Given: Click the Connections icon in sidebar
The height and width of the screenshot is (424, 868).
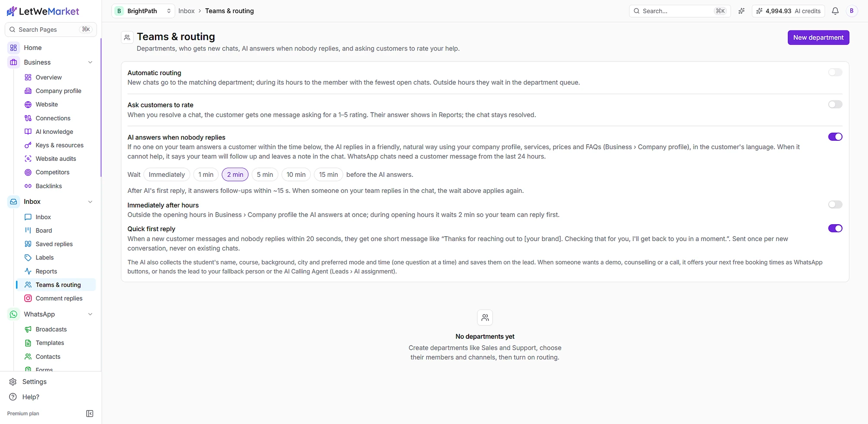Looking at the screenshot, I should [28, 118].
